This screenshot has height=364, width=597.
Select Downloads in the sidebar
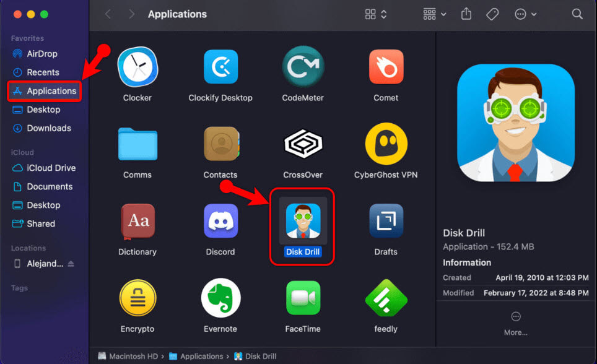tap(49, 128)
